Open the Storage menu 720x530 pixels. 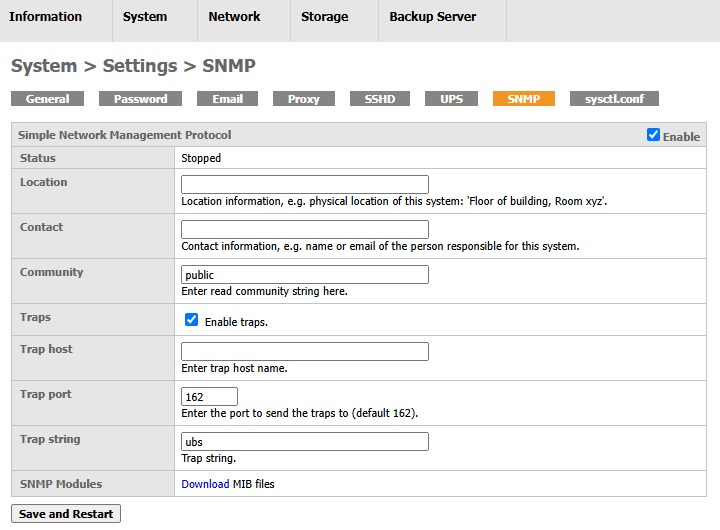click(x=325, y=17)
